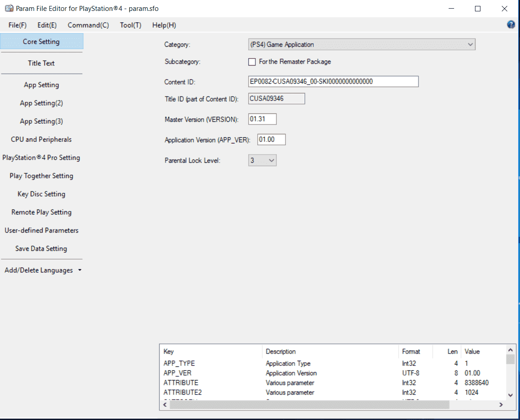Open the Help(H) menu

164,25
